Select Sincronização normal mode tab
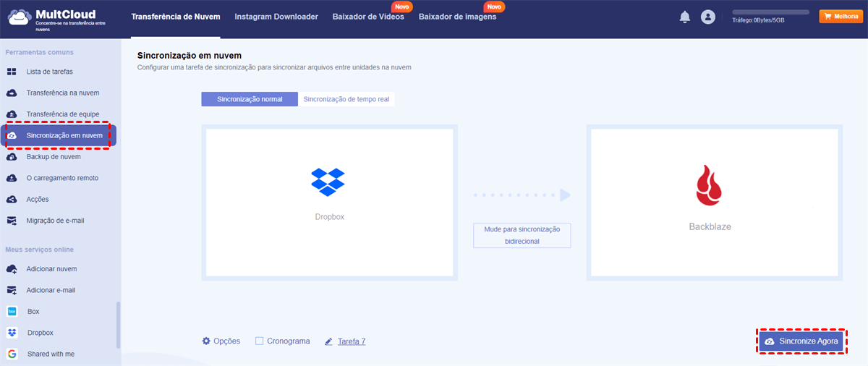Screen dimensions: 868x366 (250, 99)
